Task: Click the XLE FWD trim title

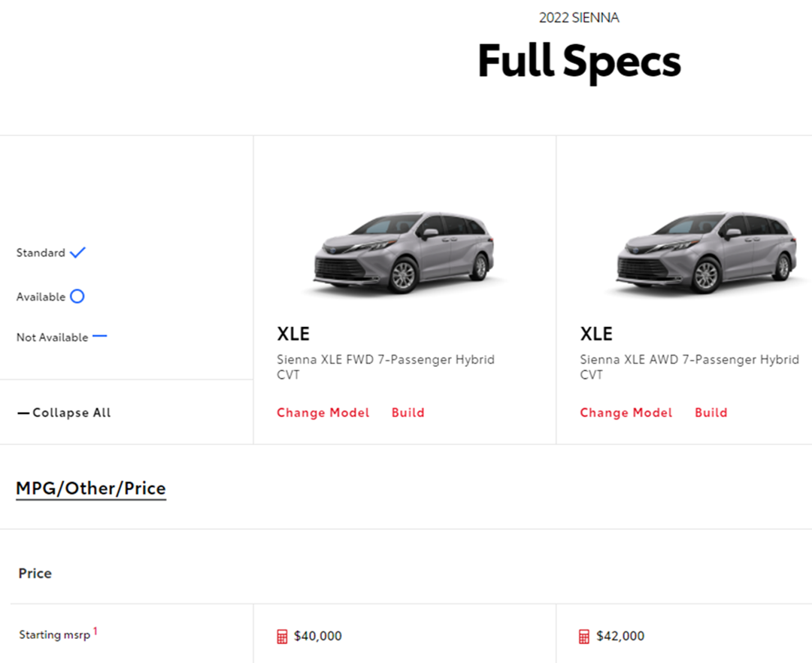Action: [293, 334]
